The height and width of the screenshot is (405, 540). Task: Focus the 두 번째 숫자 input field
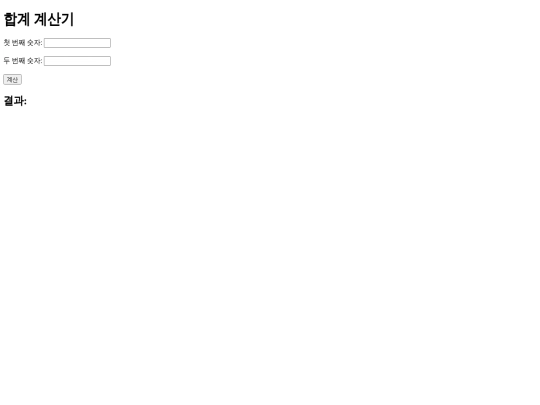pyautogui.click(x=77, y=61)
